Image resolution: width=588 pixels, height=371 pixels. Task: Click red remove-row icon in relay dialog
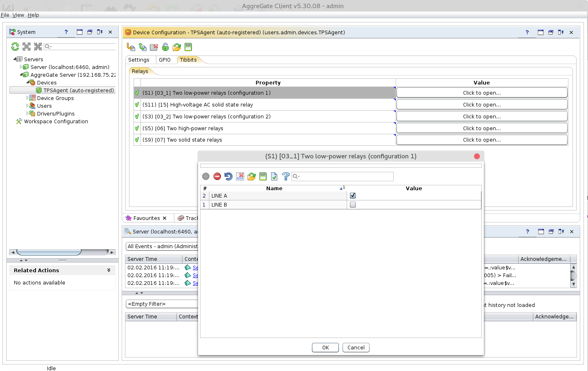(217, 176)
